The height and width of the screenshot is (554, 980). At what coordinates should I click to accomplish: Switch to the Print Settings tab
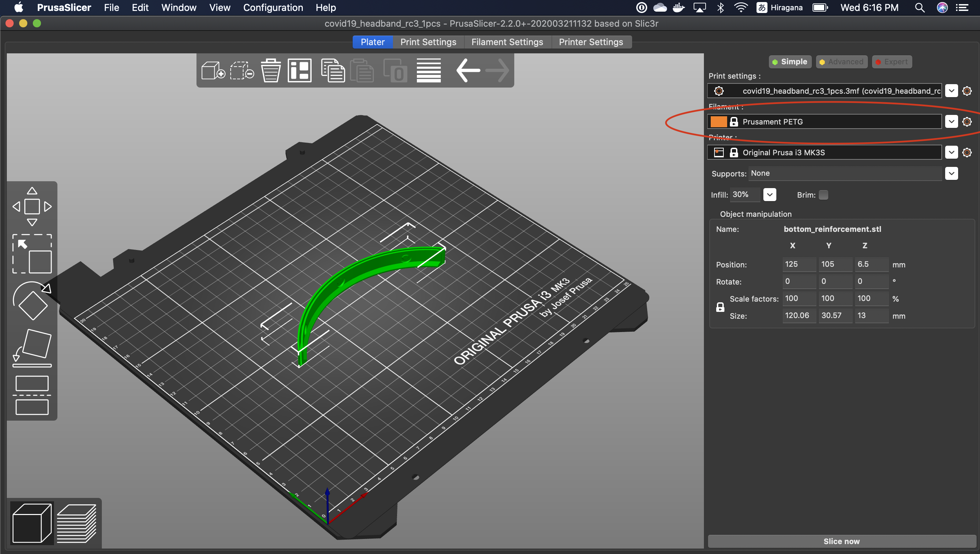[428, 42]
